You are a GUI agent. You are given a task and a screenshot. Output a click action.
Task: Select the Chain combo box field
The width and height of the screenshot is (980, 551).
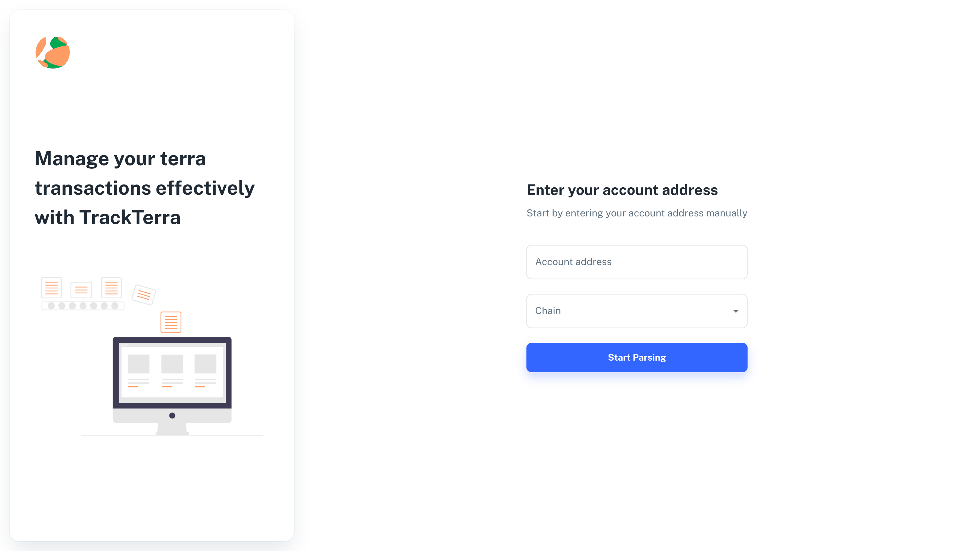637,311
